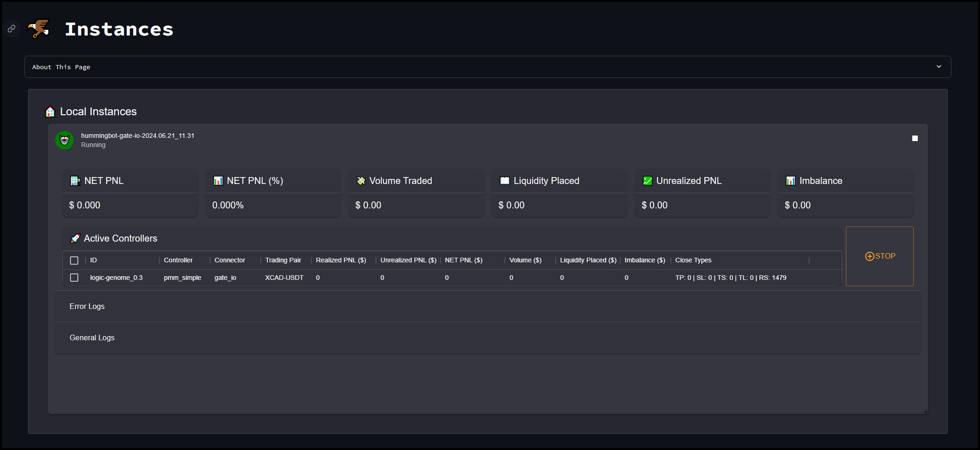Click the Liquidity Placed book icon
This screenshot has width=980, height=450.
coord(505,181)
